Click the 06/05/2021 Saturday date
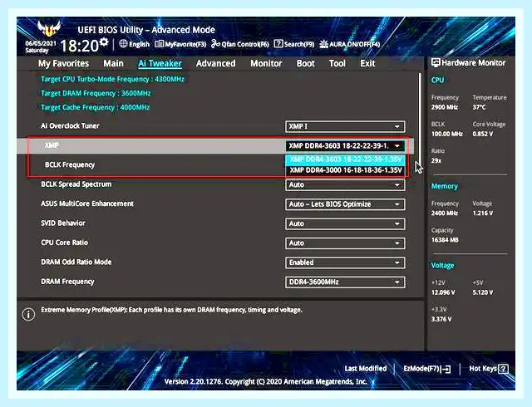This screenshot has height=407, width=532. tap(41, 47)
